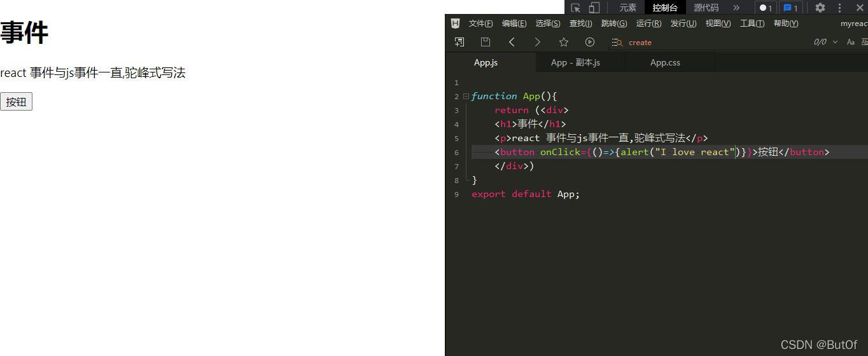Open the 选择(S) menu
The height and width of the screenshot is (356, 868).
[548, 24]
